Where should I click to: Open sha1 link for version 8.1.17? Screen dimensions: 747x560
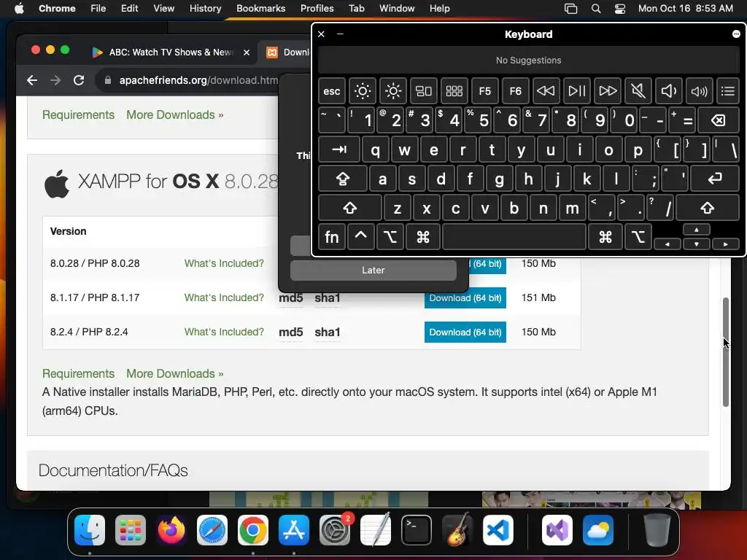328,297
